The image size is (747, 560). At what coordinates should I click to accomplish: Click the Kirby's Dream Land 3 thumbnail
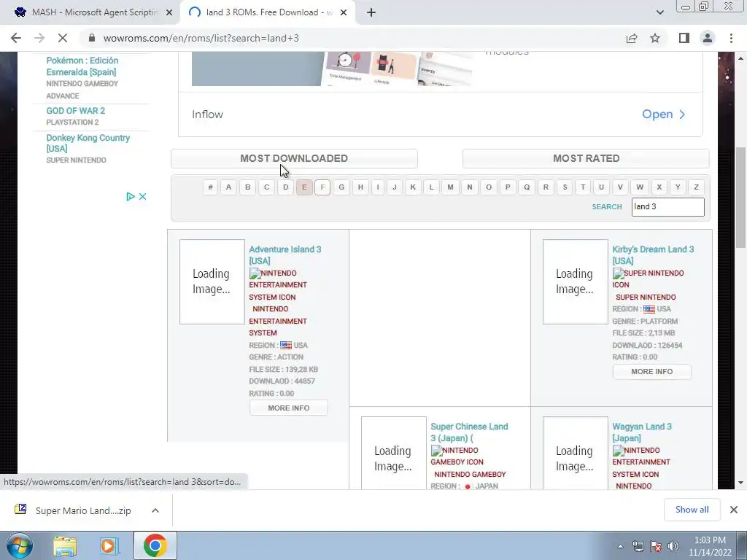tap(576, 282)
